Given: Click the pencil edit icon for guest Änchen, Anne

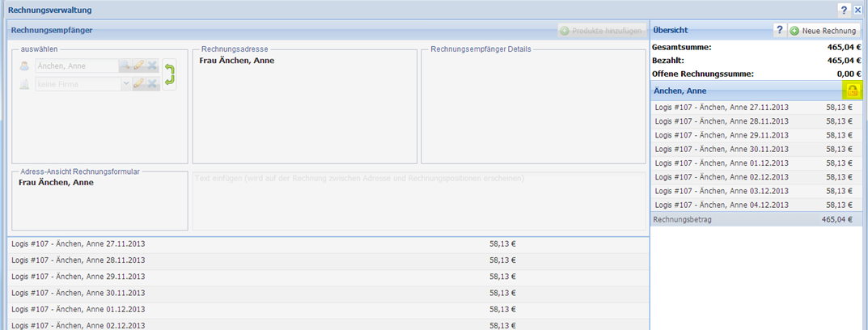Looking at the screenshot, I should coord(138,66).
